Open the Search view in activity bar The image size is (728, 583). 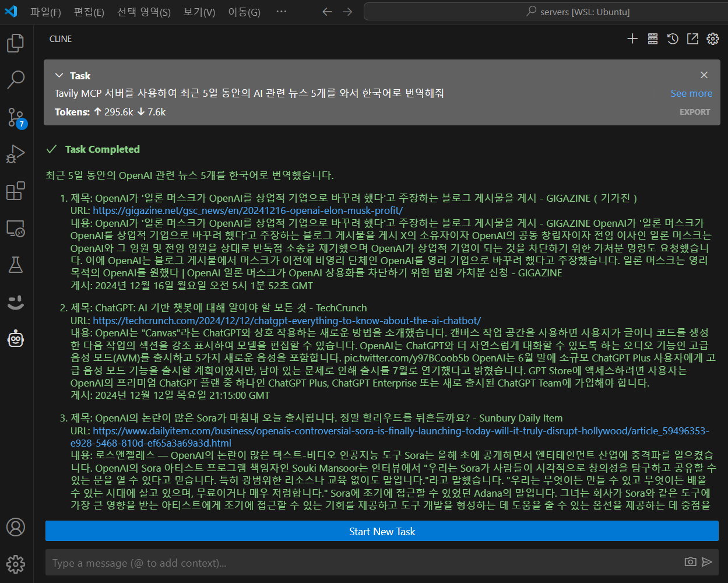pos(16,79)
